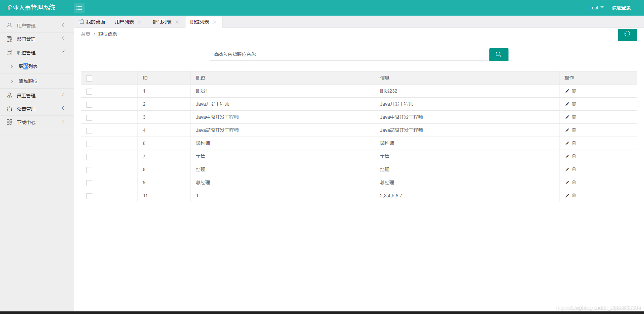644x314 pixels.
Task: Switch to 用户列表 tab
Action: pos(124,22)
